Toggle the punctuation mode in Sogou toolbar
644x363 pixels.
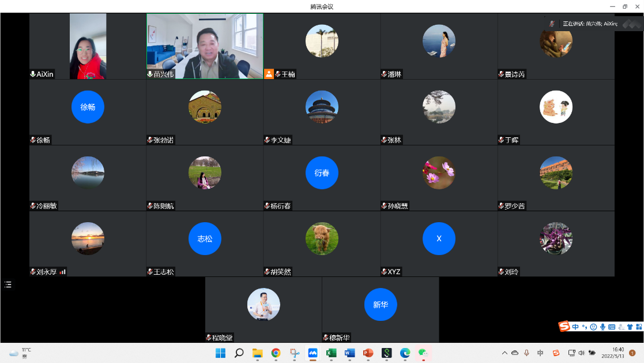coord(584,327)
